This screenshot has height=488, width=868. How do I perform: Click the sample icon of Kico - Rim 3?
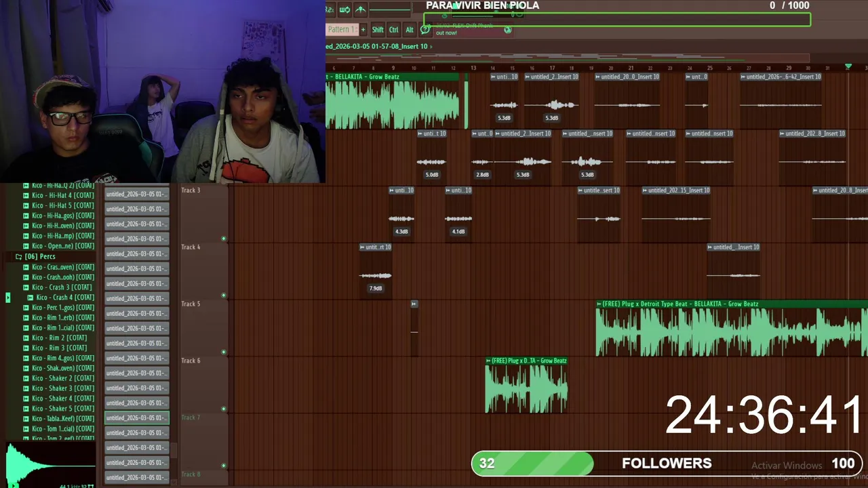click(26, 348)
